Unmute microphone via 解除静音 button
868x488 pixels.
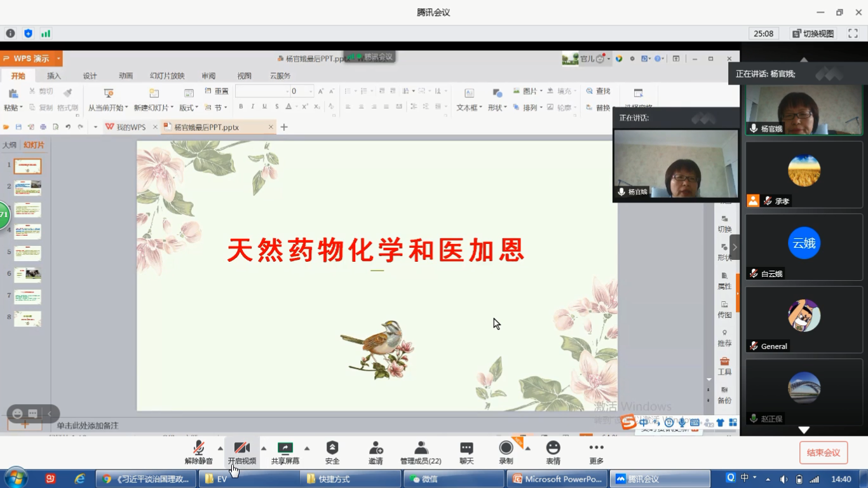pos(198,452)
